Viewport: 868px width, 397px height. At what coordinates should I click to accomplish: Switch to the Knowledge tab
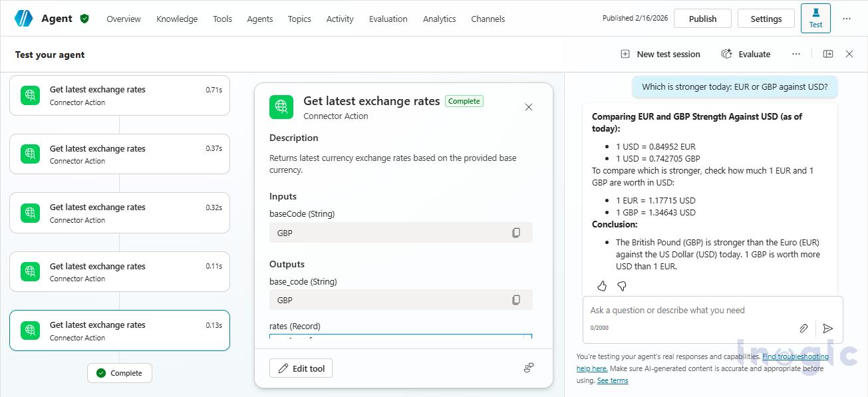tap(177, 19)
